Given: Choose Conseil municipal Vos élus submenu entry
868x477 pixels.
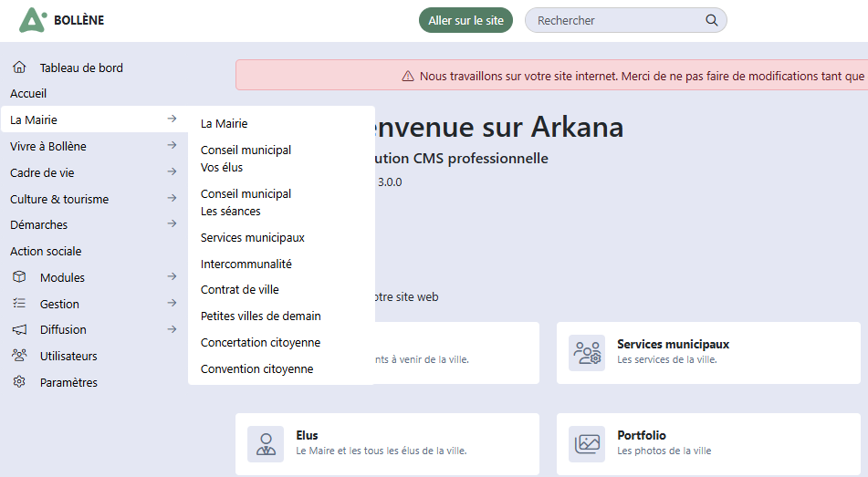Looking at the screenshot, I should click(x=246, y=159).
